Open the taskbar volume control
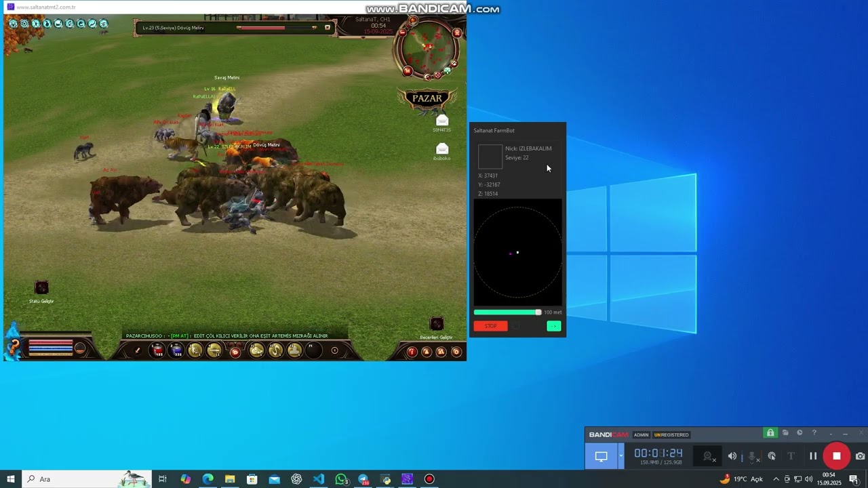 click(x=808, y=479)
